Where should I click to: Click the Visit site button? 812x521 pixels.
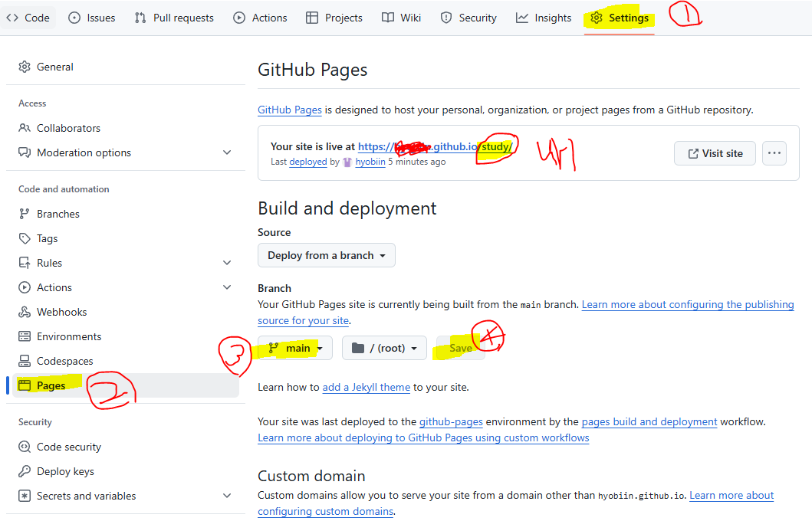(x=715, y=153)
